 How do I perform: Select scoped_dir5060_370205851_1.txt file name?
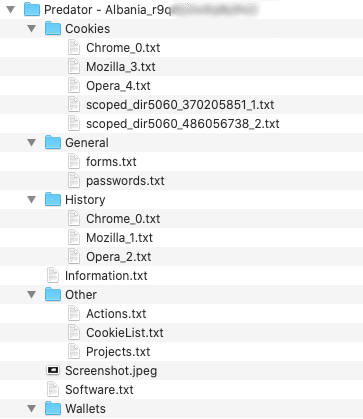pos(180,105)
